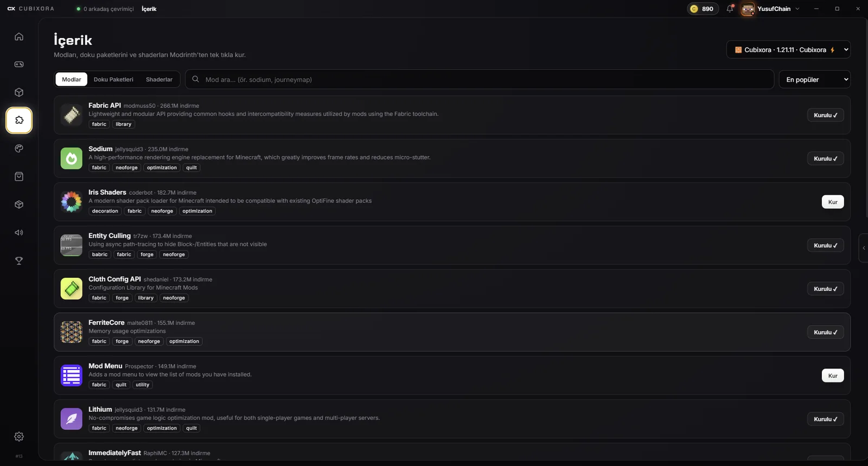The height and width of the screenshot is (466, 868).
Task: Toggle Fabric API Kurulu installed button
Action: (x=825, y=115)
